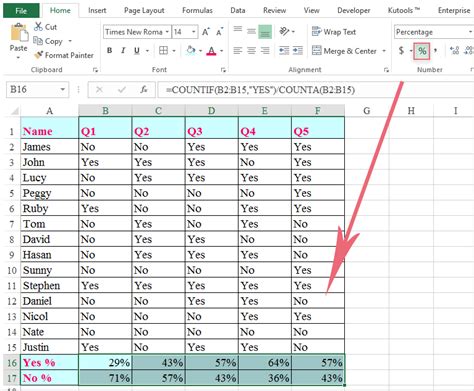Open Alignment settings dialog launcher
The width and height of the screenshot is (474, 391).
[x=386, y=70]
